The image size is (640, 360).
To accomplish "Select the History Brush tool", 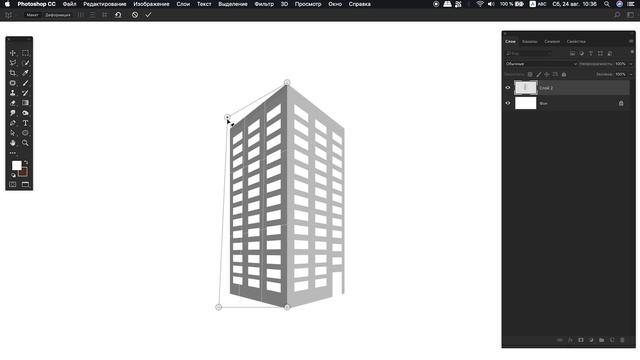I will [x=25, y=93].
